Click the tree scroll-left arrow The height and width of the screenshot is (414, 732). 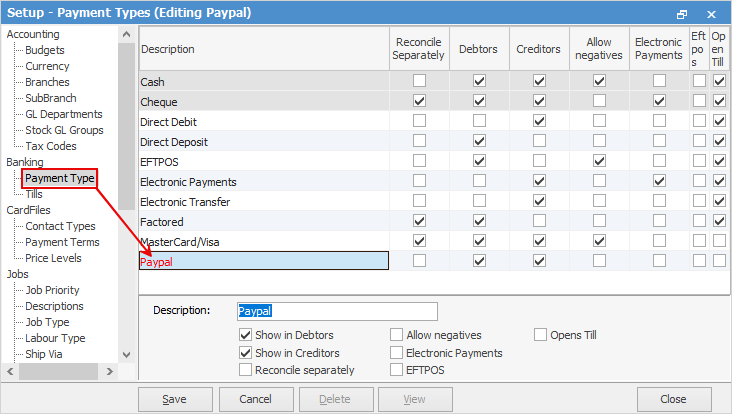point(10,372)
